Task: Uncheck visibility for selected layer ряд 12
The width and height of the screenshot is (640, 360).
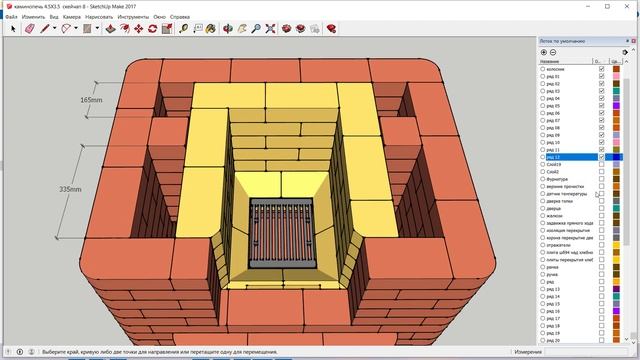Action: point(601,157)
